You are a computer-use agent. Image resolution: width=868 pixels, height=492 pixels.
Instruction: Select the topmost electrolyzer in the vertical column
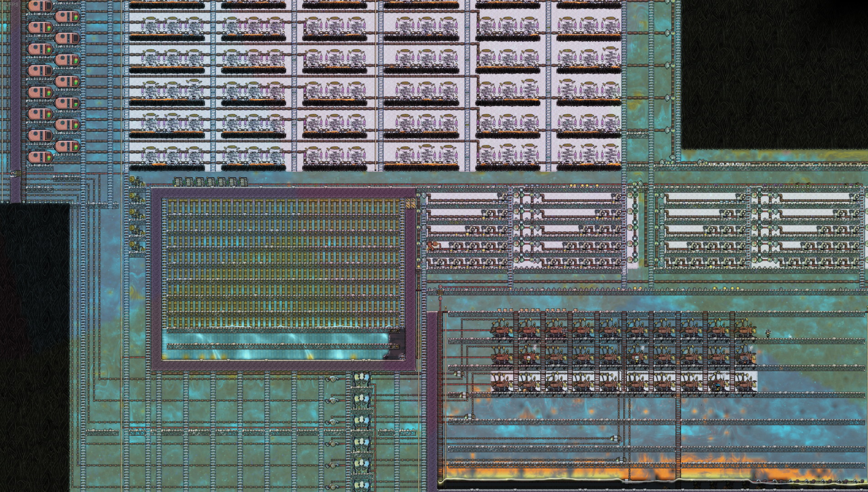361,378
